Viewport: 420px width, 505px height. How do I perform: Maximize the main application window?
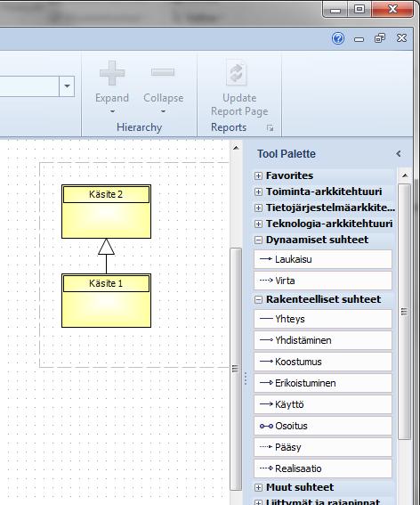(x=359, y=9)
